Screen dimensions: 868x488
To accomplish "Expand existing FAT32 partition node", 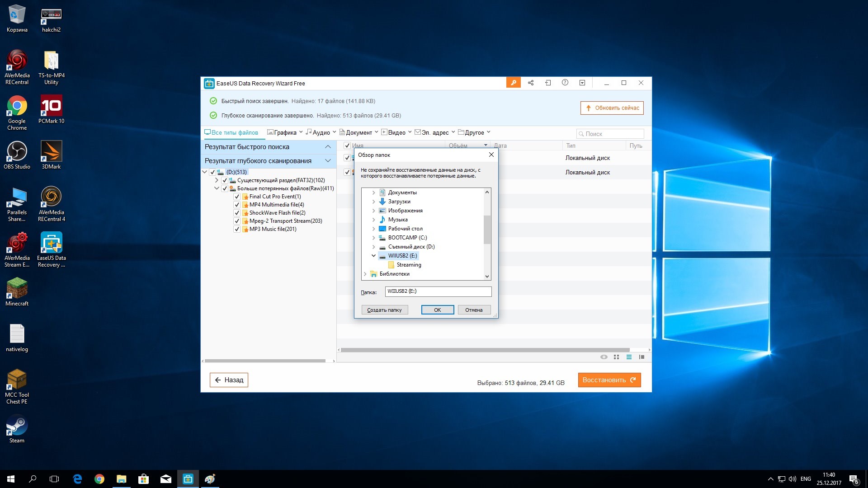I will point(217,180).
